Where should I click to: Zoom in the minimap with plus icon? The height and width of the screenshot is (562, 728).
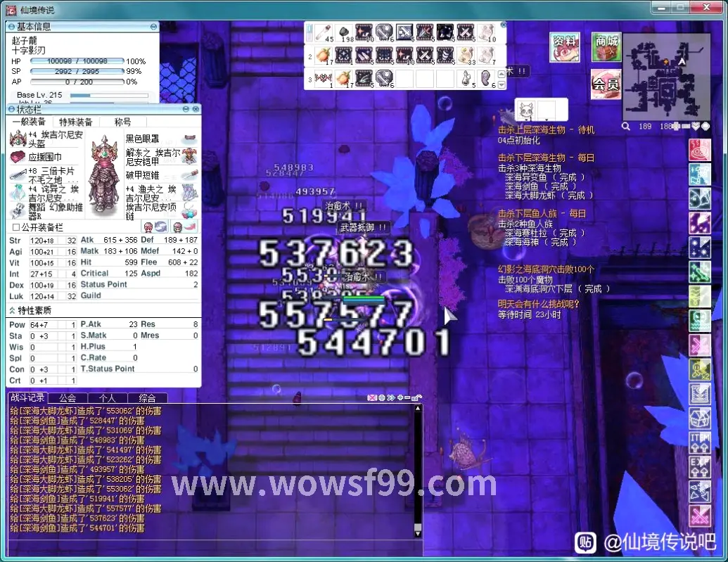coord(676,127)
